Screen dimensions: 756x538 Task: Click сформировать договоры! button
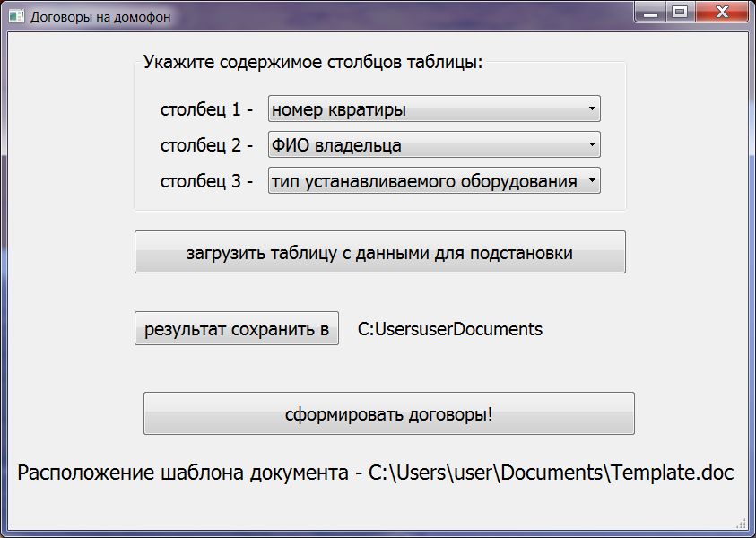click(388, 413)
